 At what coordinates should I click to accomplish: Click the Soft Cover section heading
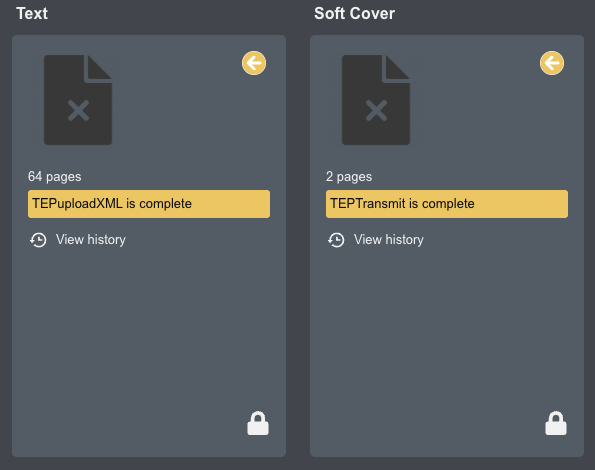(354, 14)
